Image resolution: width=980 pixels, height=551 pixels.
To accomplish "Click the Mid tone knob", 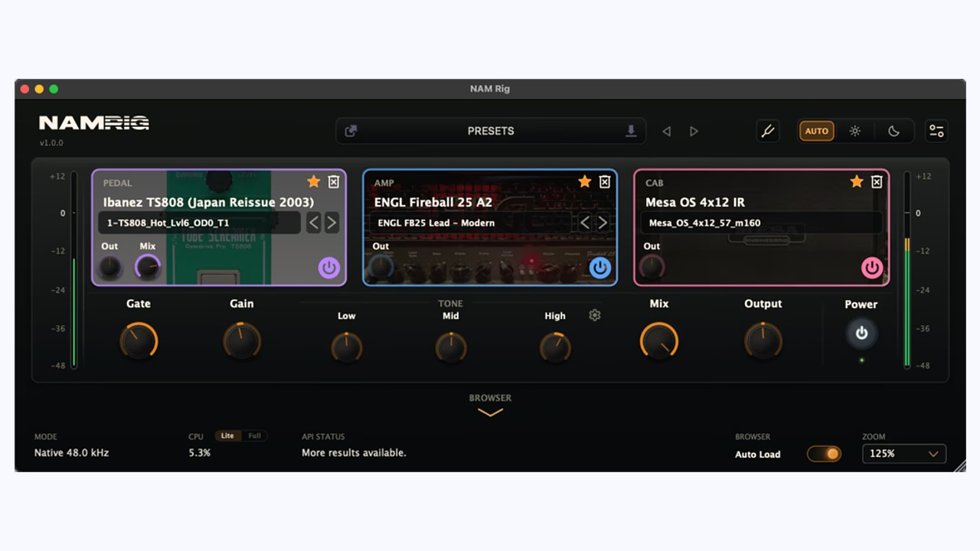I will click(x=451, y=347).
